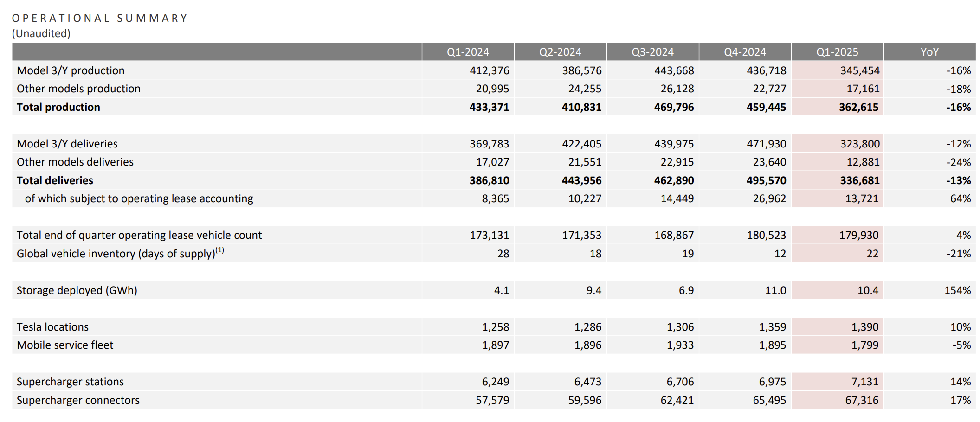This screenshot has width=980, height=422.
Task: Select the 369,783 deliveries value
Action: click(x=489, y=144)
